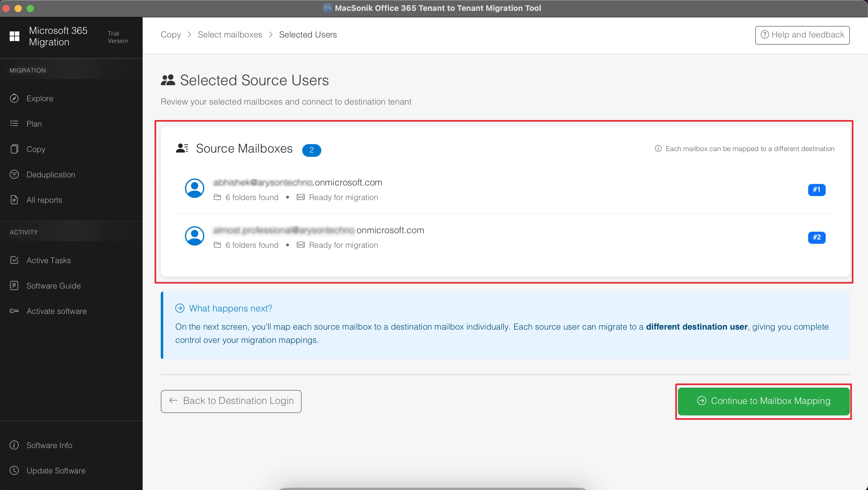Click the folder icon in mailbox #1 row
868x490 pixels.
coord(217,197)
